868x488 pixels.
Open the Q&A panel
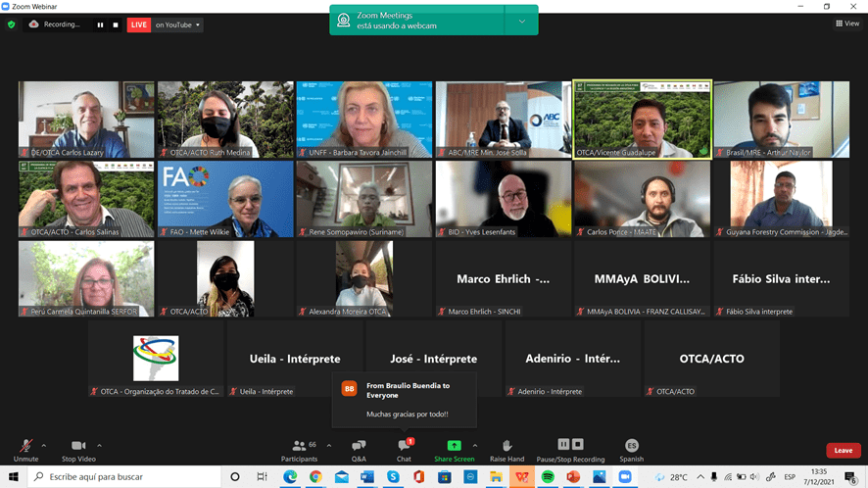click(x=359, y=450)
